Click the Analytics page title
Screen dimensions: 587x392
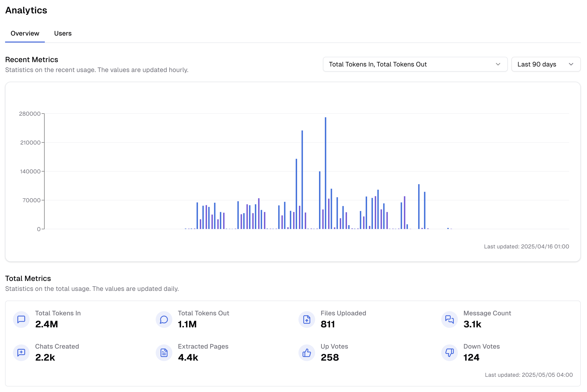(x=26, y=10)
